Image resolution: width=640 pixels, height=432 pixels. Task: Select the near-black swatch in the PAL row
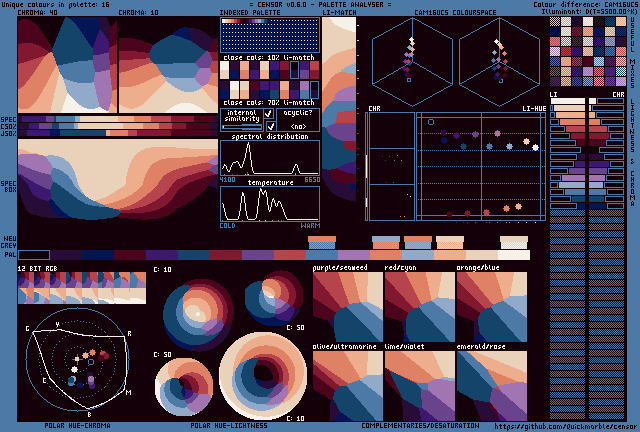34,255
